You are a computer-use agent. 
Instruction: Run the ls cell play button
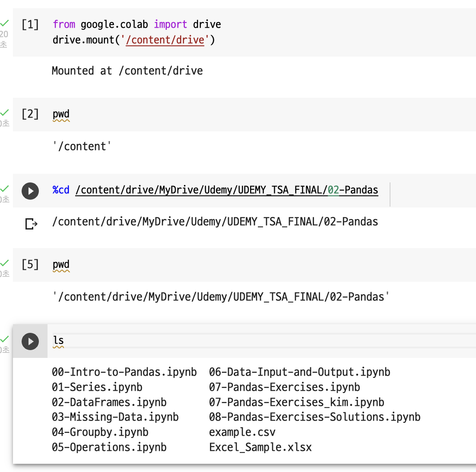30,341
